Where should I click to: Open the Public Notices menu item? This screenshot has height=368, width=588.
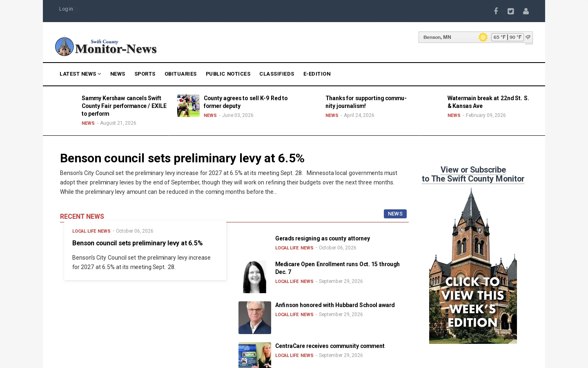(228, 74)
